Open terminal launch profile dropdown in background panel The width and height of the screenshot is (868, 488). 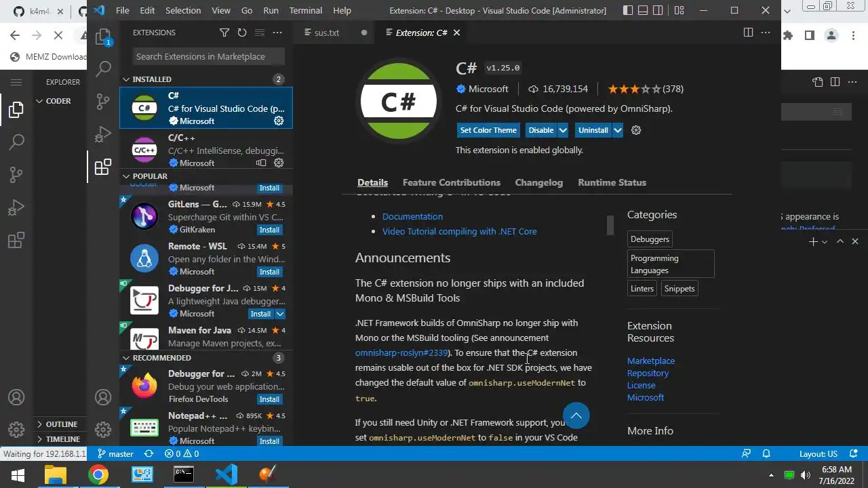pyautogui.click(x=825, y=242)
